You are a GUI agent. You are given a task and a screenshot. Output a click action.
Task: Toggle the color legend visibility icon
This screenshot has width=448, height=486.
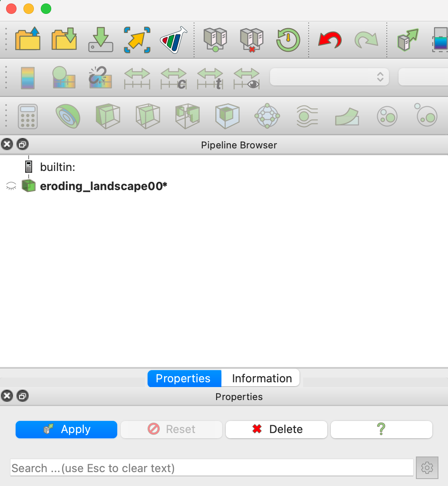coord(28,78)
